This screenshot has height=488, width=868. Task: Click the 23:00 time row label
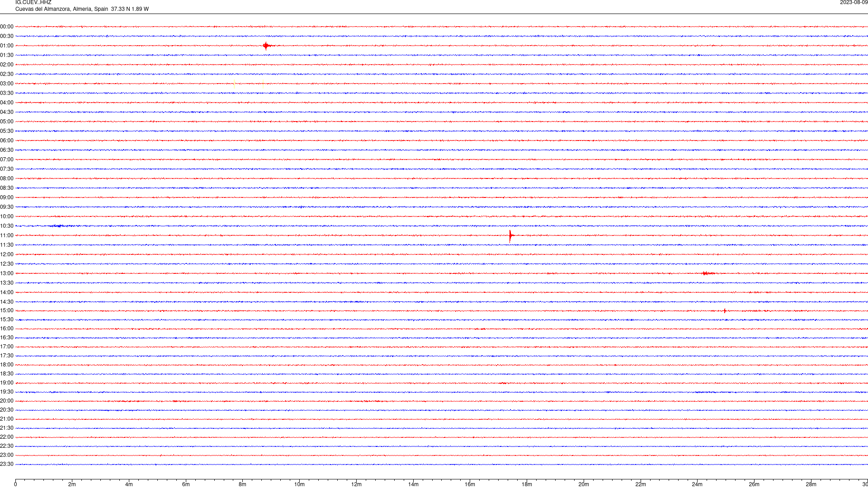7,455
